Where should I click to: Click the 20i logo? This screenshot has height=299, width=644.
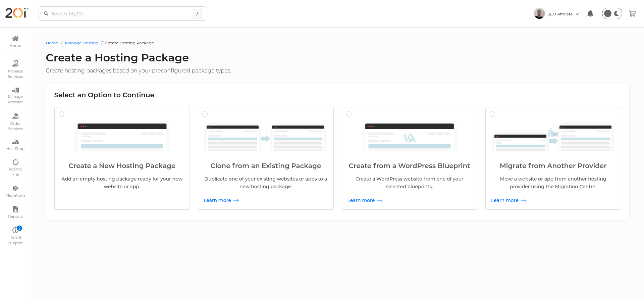[x=17, y=13]
